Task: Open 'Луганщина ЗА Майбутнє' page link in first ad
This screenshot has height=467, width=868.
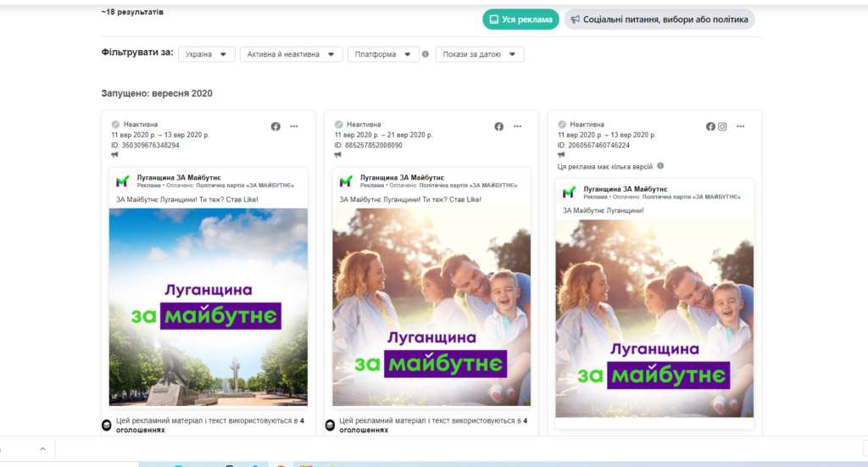Action: (x=179, y=178)
